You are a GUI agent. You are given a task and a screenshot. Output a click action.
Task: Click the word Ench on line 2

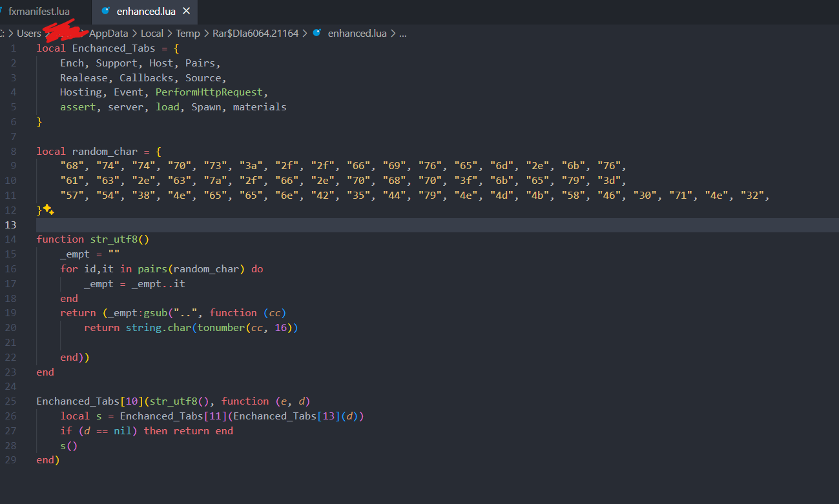tap(72, 63)
